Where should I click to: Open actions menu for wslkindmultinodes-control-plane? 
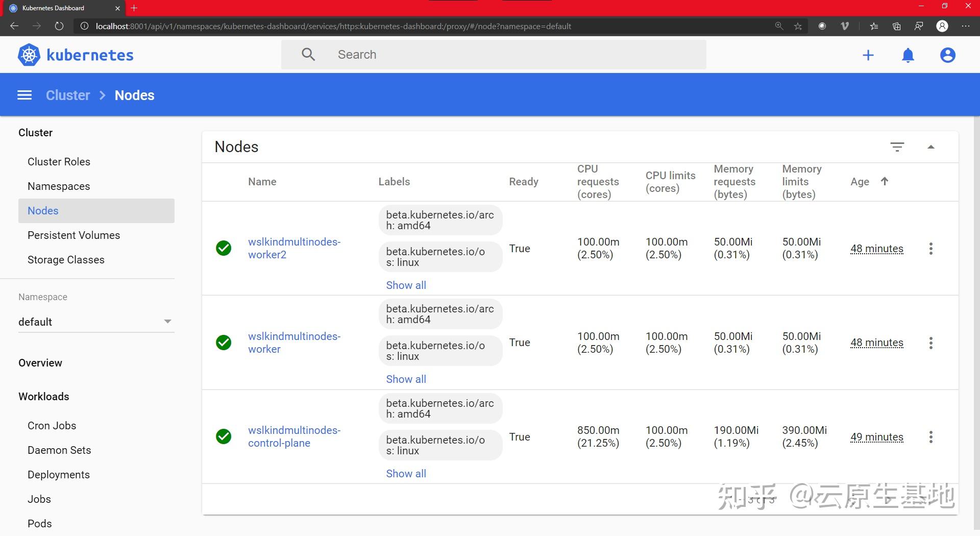click(x=931, y=437)
